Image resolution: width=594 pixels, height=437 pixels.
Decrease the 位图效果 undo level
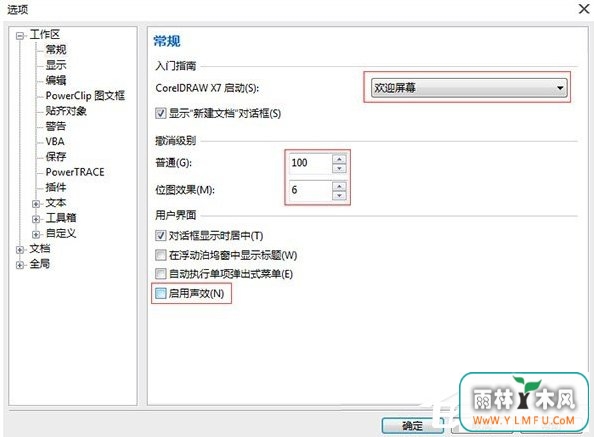click(x=339, y=195)
